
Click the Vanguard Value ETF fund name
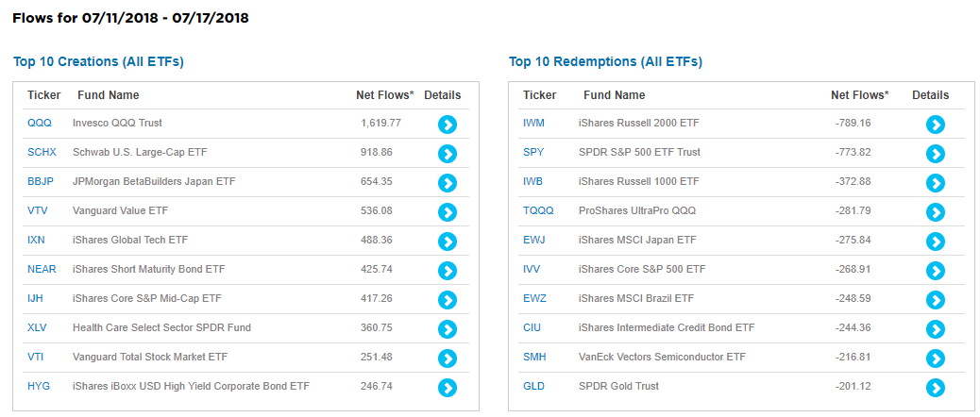[x=120, y=211]
